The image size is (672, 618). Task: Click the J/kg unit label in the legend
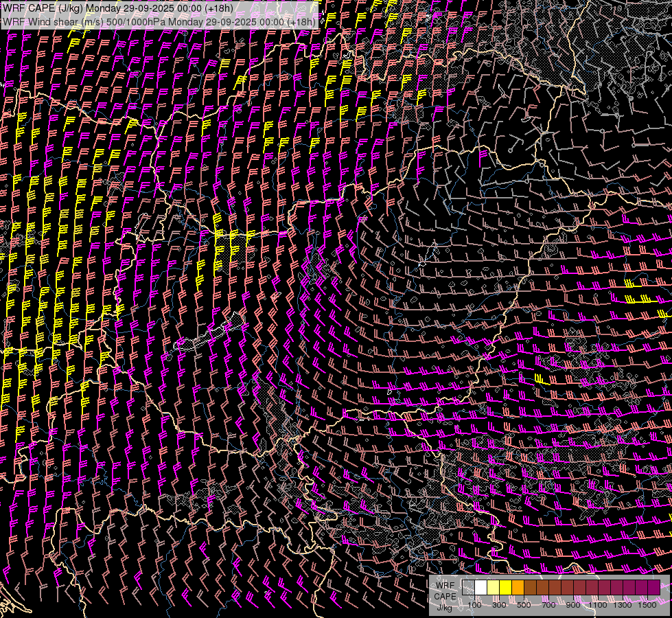(x=445, y=607)
